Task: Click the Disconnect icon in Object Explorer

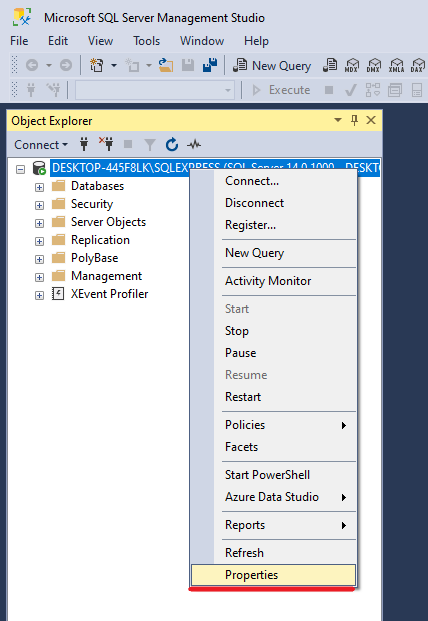Action: coord(106,145)
